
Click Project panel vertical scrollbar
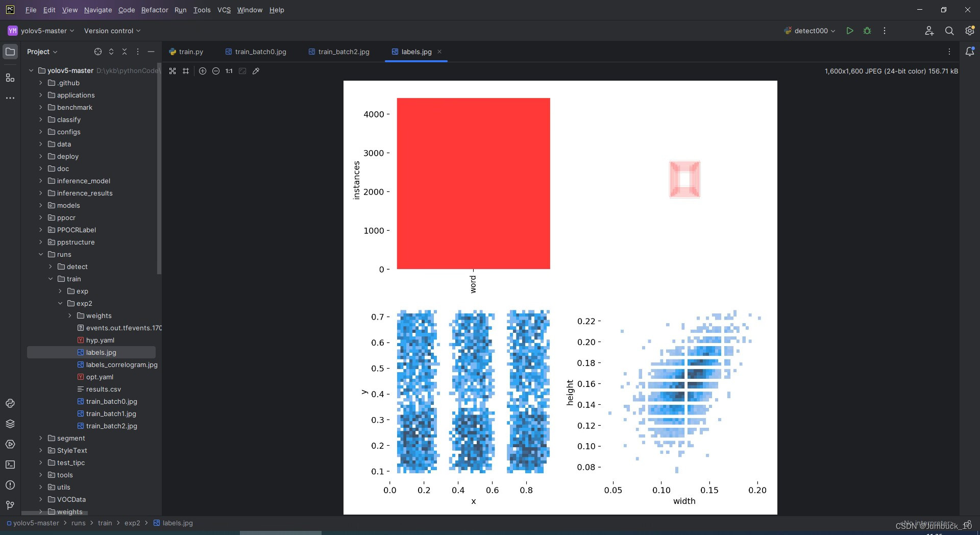[x=159, y=168]
